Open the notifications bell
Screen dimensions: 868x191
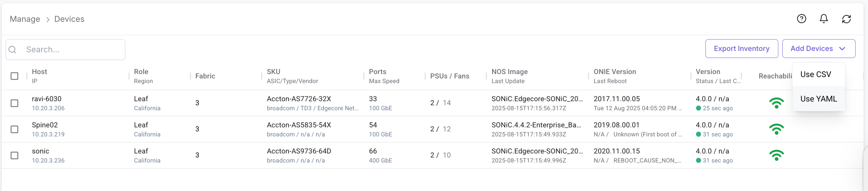pyautogui.click(x=824, y=19)
